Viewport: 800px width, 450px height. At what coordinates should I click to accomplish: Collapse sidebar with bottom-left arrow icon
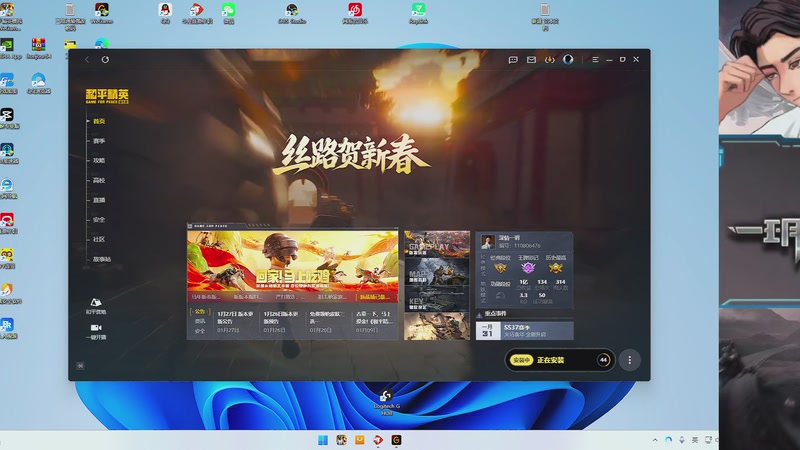(x=80, y=366)
